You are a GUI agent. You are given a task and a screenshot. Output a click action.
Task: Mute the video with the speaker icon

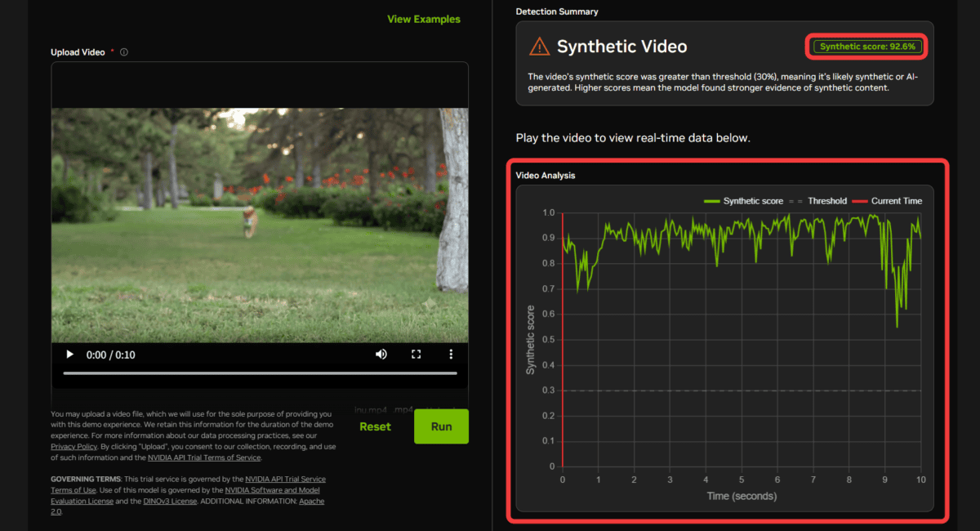pyautogui.click(x=381, y=355)
